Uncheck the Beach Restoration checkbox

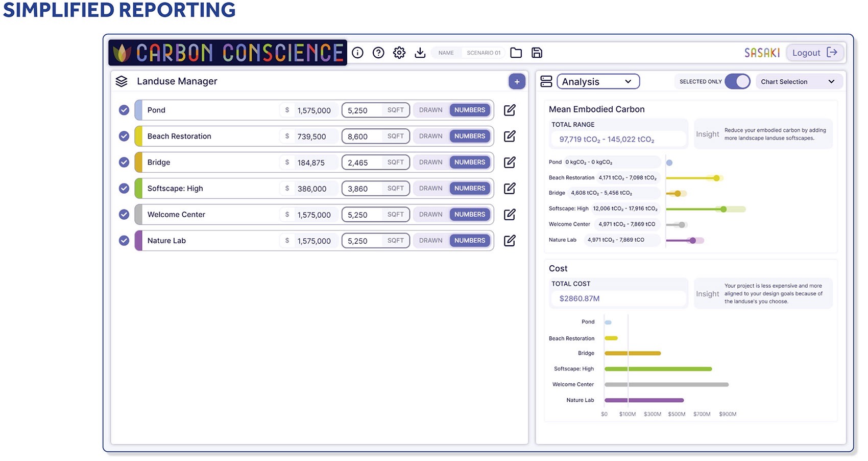click(124, 136)
